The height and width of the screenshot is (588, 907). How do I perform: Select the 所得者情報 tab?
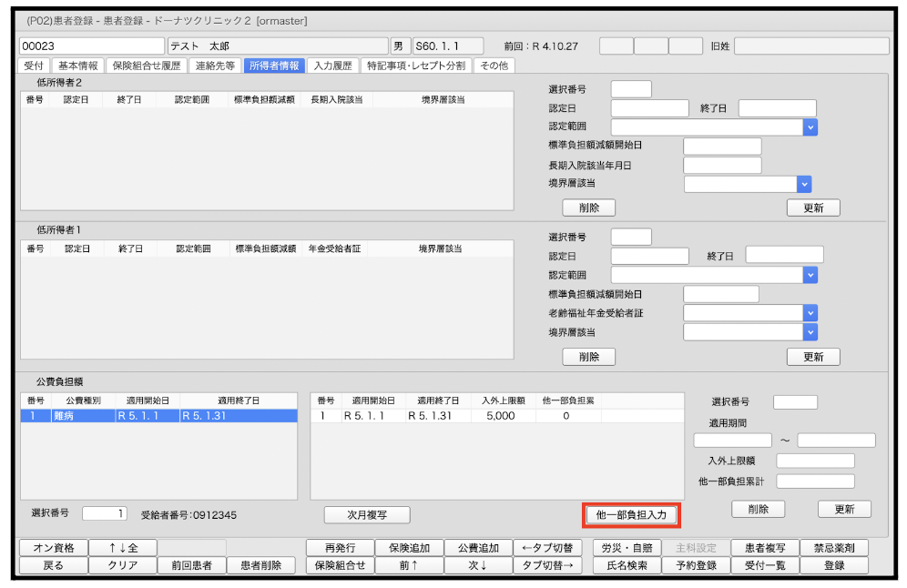(x=274, y=66)
